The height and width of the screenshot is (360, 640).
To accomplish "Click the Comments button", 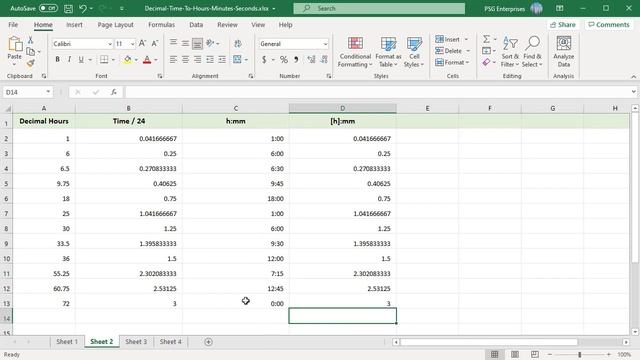I will [x=609, y=25].
